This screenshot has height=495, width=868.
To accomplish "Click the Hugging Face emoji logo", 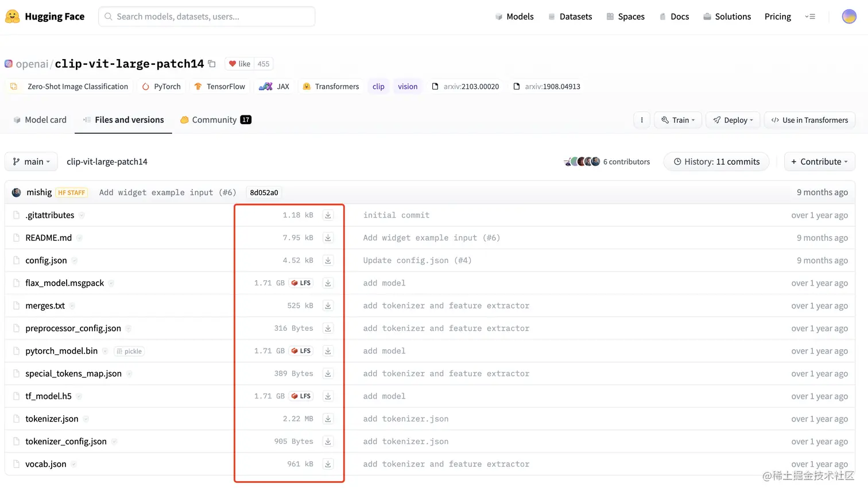I will point(13,17).
